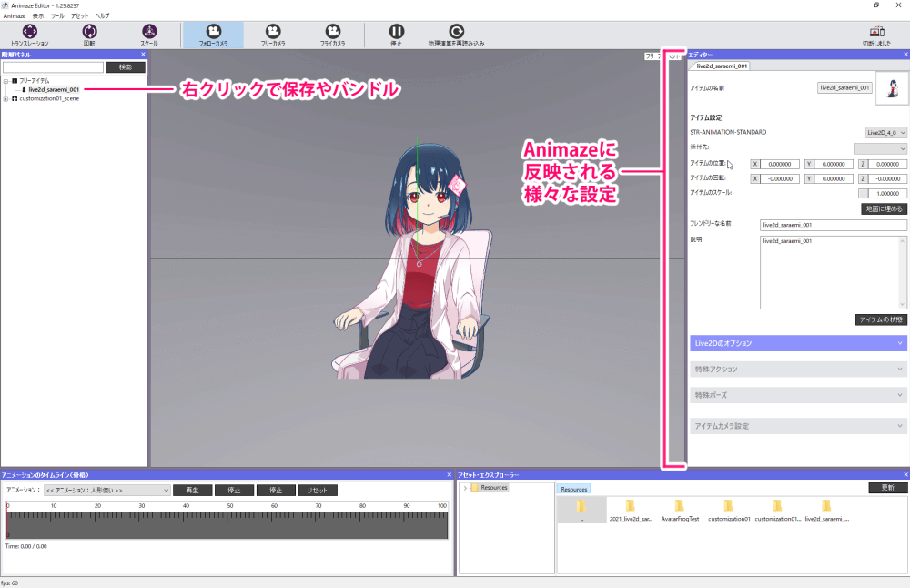This screenshot has width=910, height=588.
Task: Select the スケール scale tool
Action: pyautogui.click(x=149, y=35)
